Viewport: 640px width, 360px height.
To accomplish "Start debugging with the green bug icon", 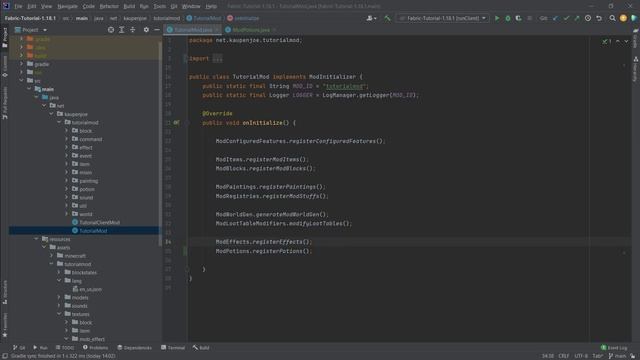I will [508, 18].
